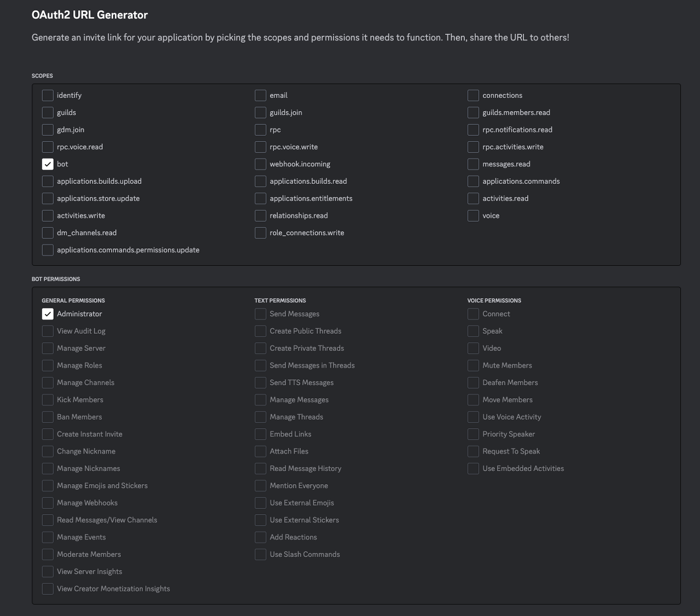Screen dimensions: 700x616
Task: Enable rpc.voice.write scope
Action: (260, 147)
